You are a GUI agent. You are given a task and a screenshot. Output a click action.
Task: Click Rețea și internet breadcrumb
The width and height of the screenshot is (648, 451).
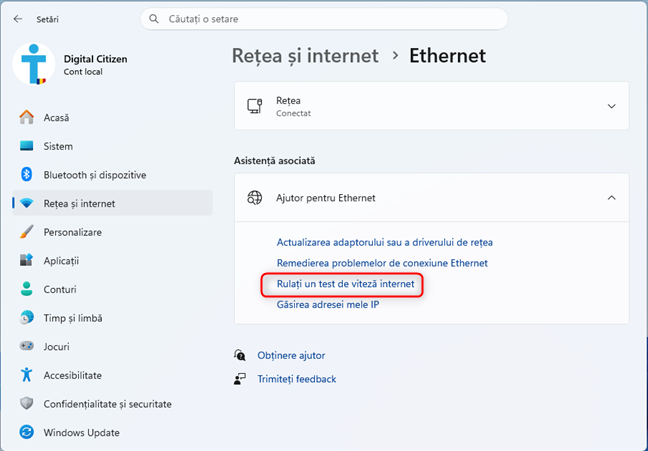(305, 56)
